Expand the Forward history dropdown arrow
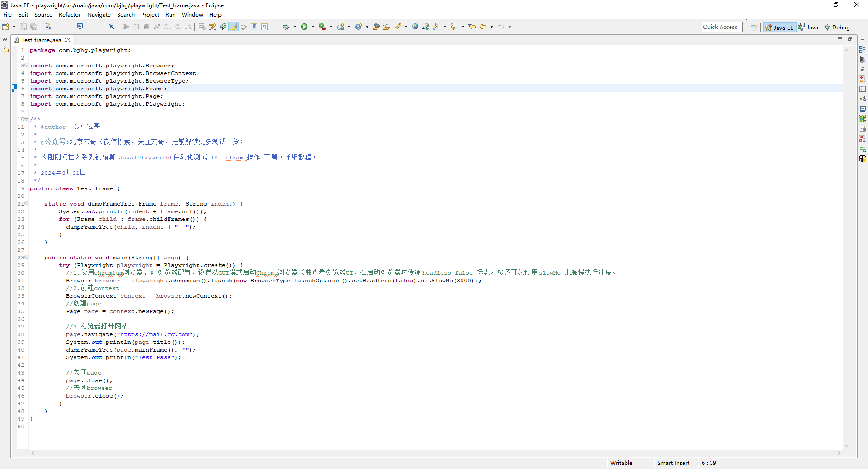 (509, 27)
